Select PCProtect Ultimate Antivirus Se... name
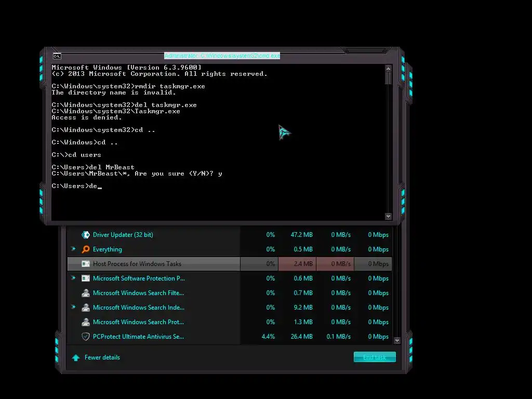Viewport: 532px width, 399px height. click(138, 337)
